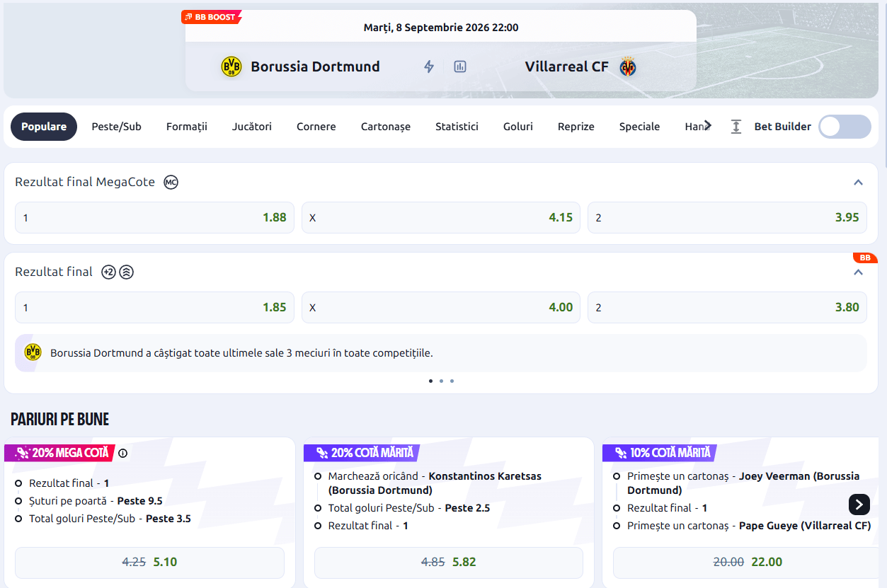Click the 10% COTĂ MĂRITĂ label

tap(660, 453)
